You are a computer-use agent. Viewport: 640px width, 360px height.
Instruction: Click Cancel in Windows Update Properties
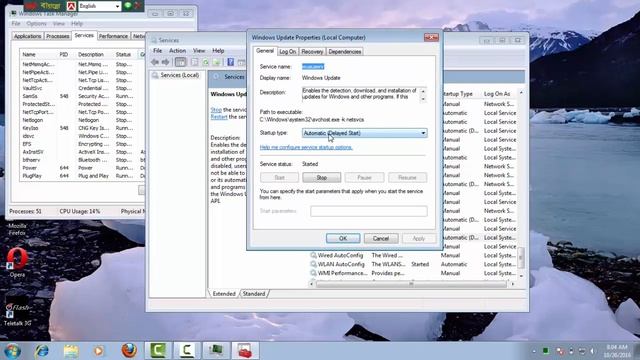pos(381,238)
